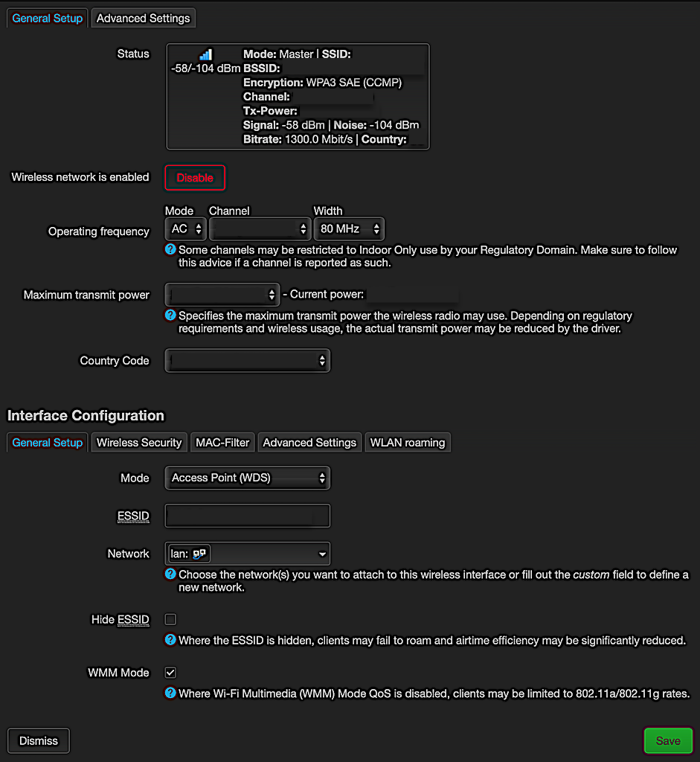Open the Access Point (WDS) mode dropdown
The height and width of the screenshot is (762, 700).
click(x=247, y=478)
